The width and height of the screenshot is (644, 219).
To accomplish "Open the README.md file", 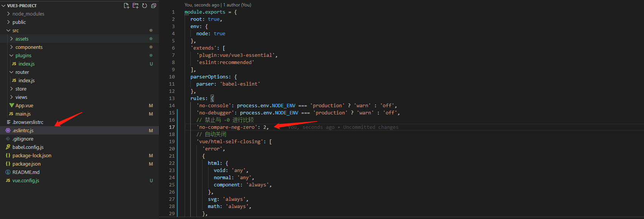I will (79, 172).
